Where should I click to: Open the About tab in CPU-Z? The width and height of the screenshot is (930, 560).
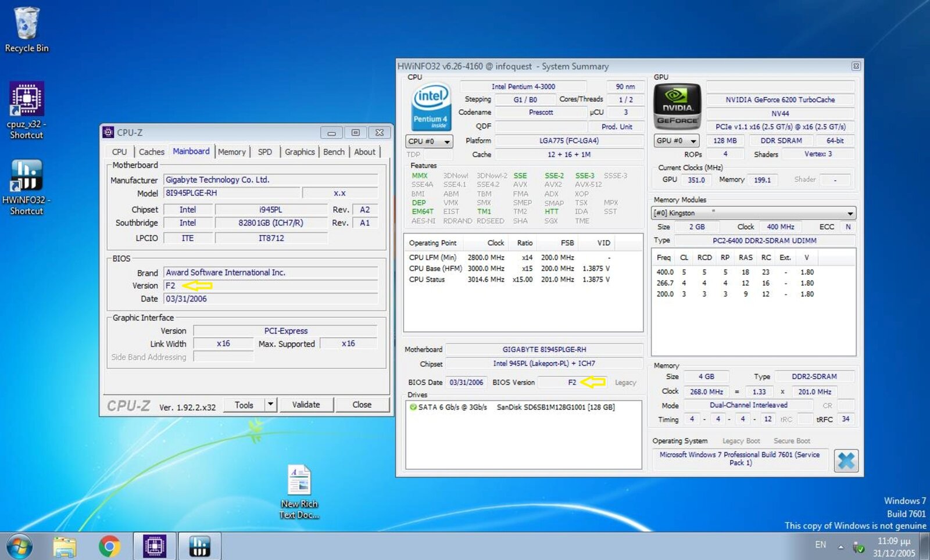[364, 152]
